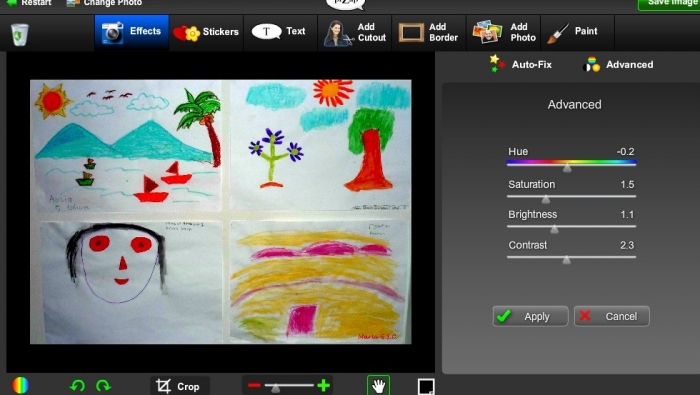The height and width of the screenshot is (395, 700).
Task: Click the Hue value -0.2
Action: point(625,152)
